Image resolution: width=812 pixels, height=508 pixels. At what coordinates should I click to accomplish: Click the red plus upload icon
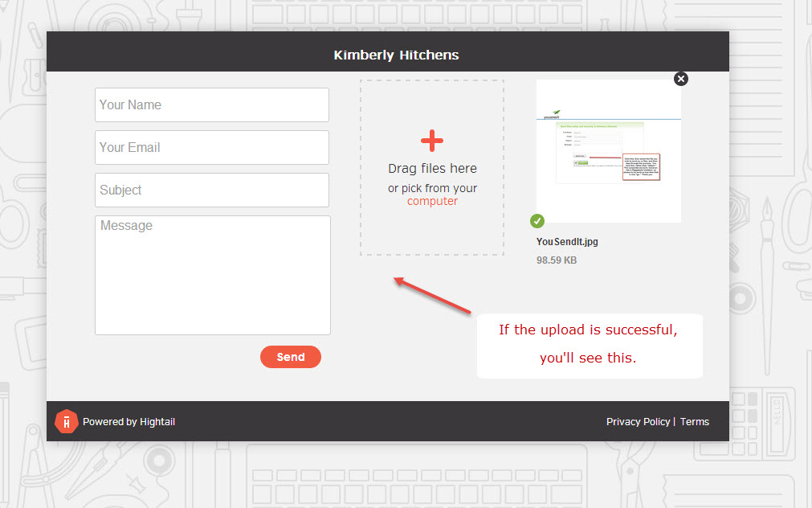coord(432,141)
